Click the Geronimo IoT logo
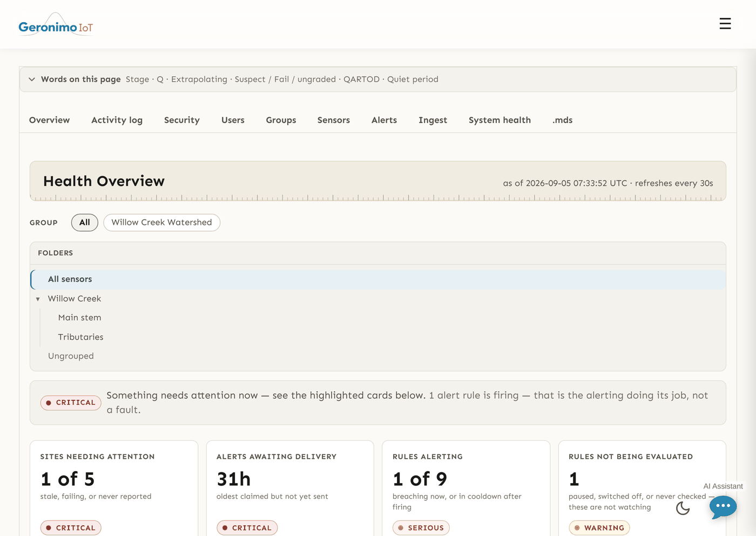 [56, 25]
